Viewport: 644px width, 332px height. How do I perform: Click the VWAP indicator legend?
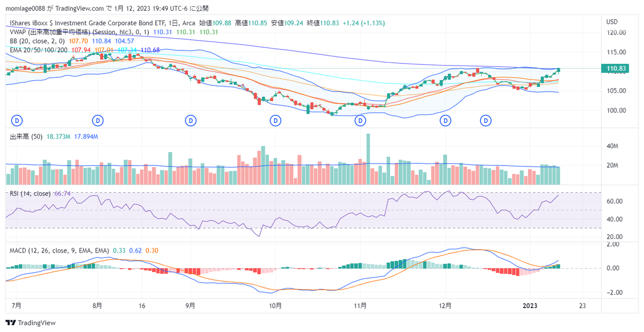(x=80, y=32)
